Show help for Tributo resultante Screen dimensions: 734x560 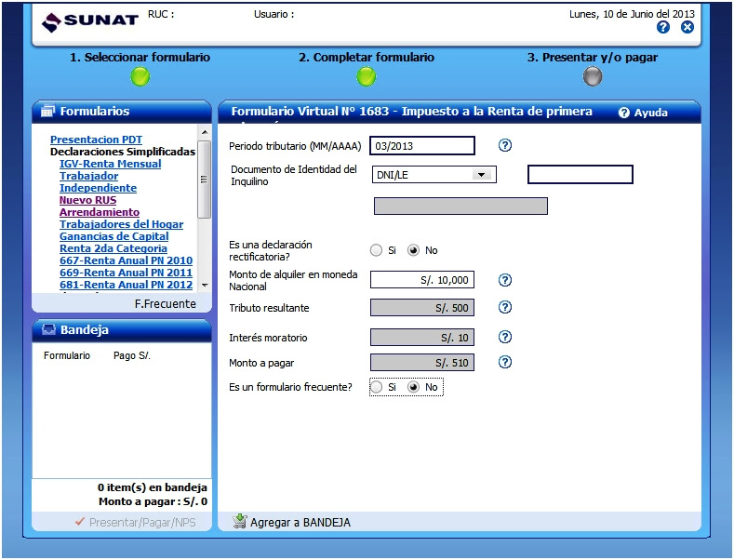point(504,307)
